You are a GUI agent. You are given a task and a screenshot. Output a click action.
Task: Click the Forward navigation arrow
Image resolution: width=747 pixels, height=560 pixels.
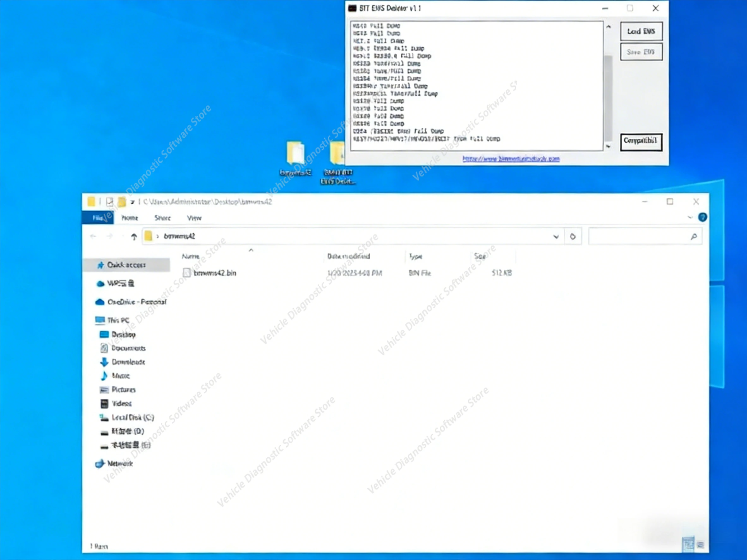click(109, 236)
